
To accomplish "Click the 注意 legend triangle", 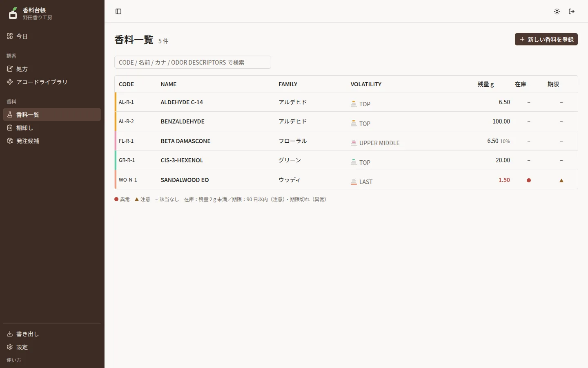I will [137, 199].
